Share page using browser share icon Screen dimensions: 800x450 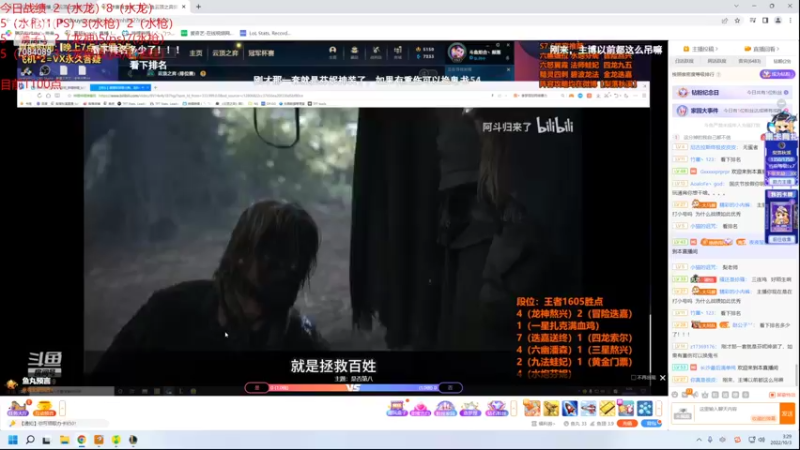tap(724, 20)
